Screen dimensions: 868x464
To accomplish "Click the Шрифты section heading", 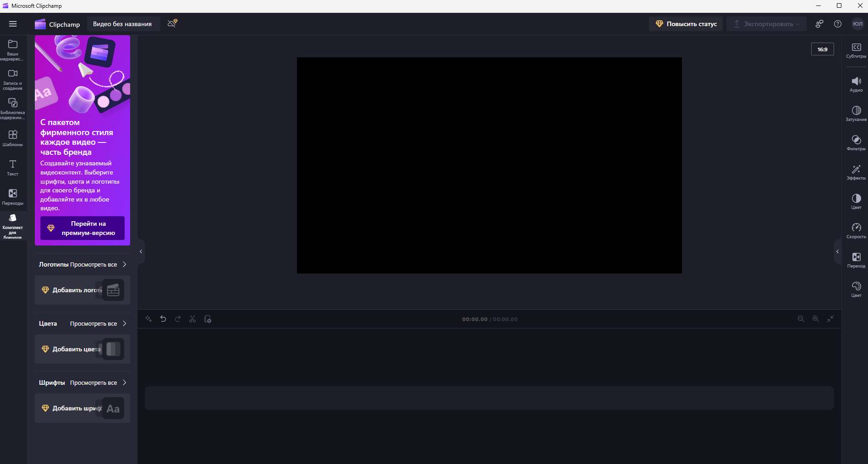I will pos(52,382).
